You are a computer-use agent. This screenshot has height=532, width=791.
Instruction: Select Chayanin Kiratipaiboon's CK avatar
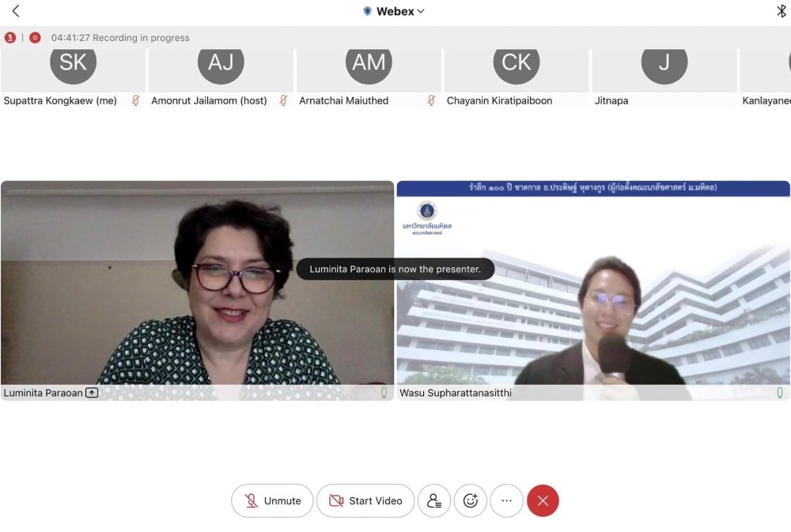tap(517, 63)
